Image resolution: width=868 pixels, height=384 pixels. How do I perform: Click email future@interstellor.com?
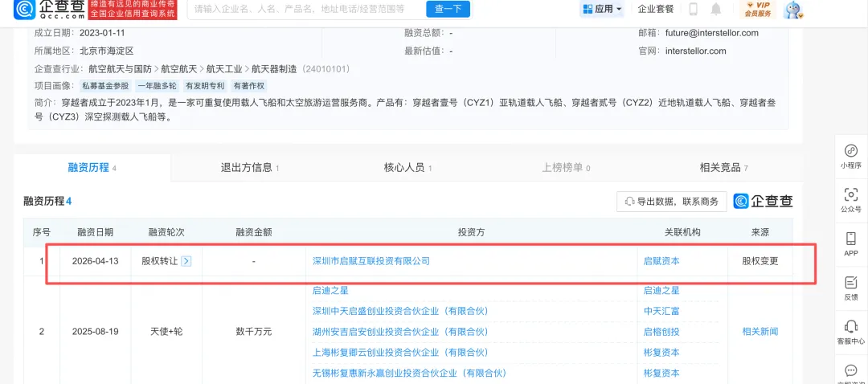coord(712,33)
